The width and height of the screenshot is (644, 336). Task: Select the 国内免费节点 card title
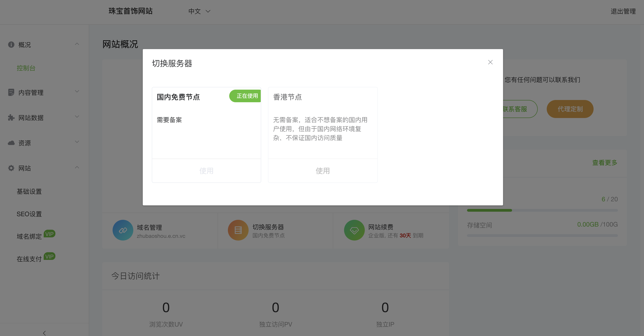click(x=178, y=97)
